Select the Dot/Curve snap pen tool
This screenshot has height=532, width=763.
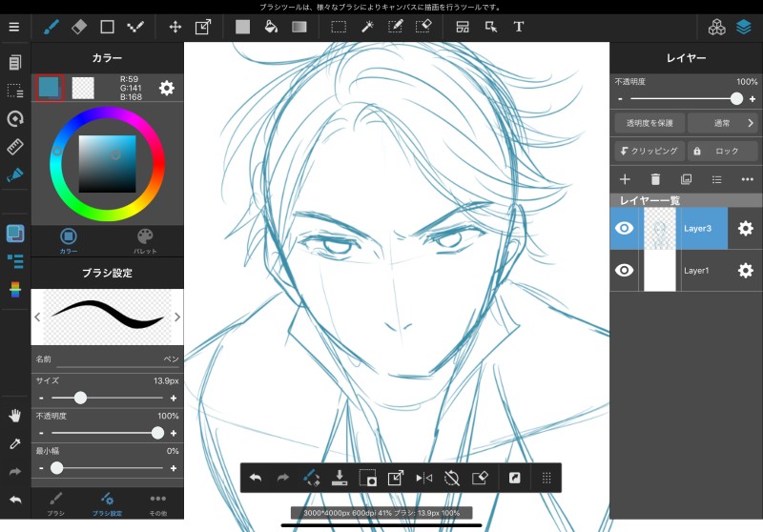[135, 27]
